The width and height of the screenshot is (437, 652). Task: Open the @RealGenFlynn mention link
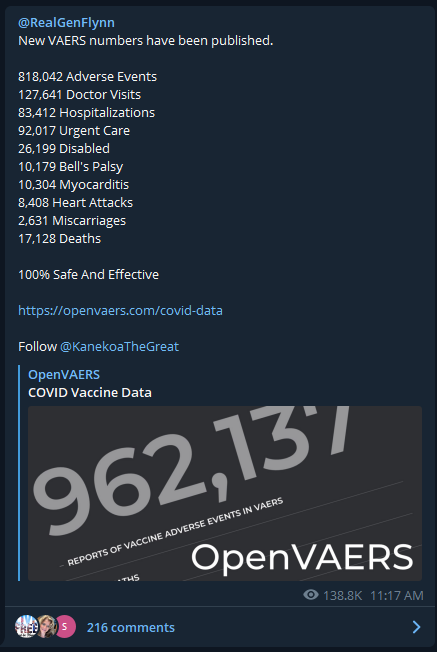click(67, 22)
